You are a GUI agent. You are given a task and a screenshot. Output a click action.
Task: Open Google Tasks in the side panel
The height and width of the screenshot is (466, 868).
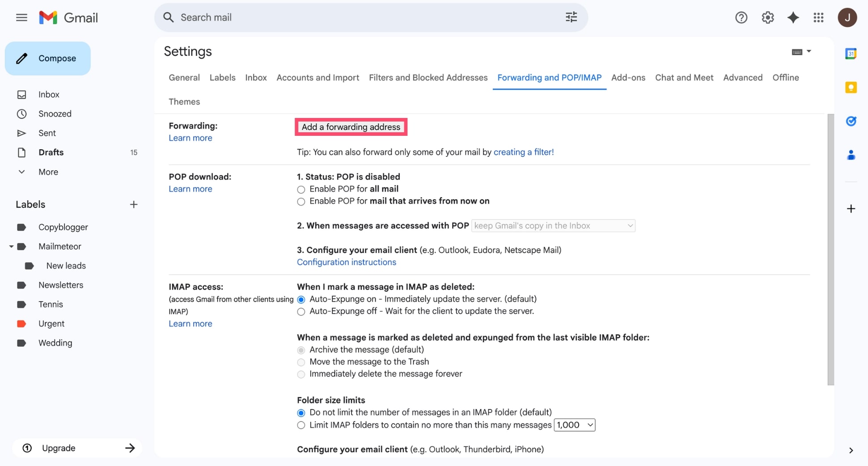(x=851, y=121)
